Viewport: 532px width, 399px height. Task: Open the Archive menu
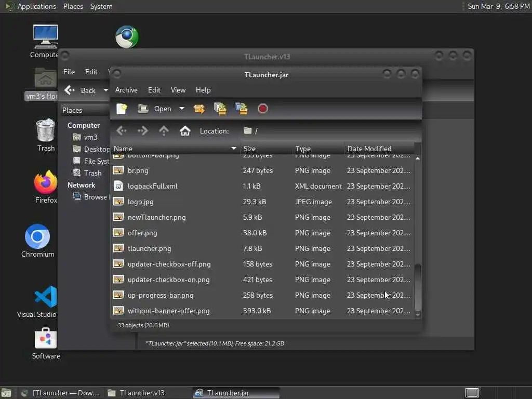point(126,90)
